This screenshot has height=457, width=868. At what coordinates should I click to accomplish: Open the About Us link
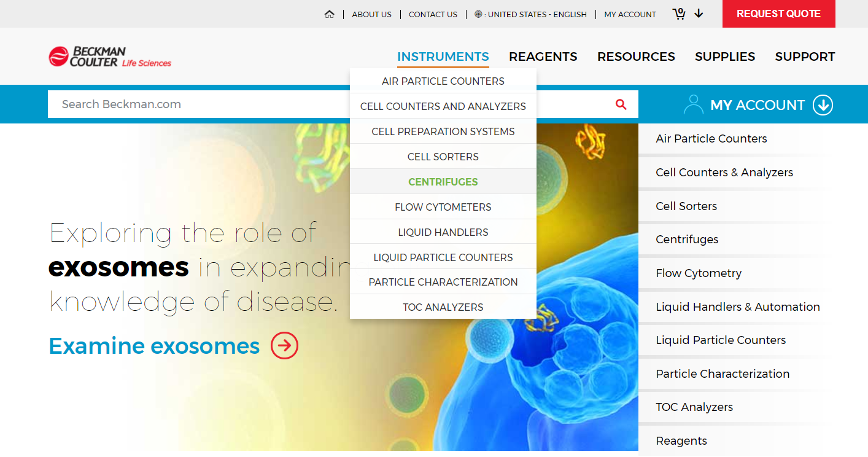[x=371, y=14]
